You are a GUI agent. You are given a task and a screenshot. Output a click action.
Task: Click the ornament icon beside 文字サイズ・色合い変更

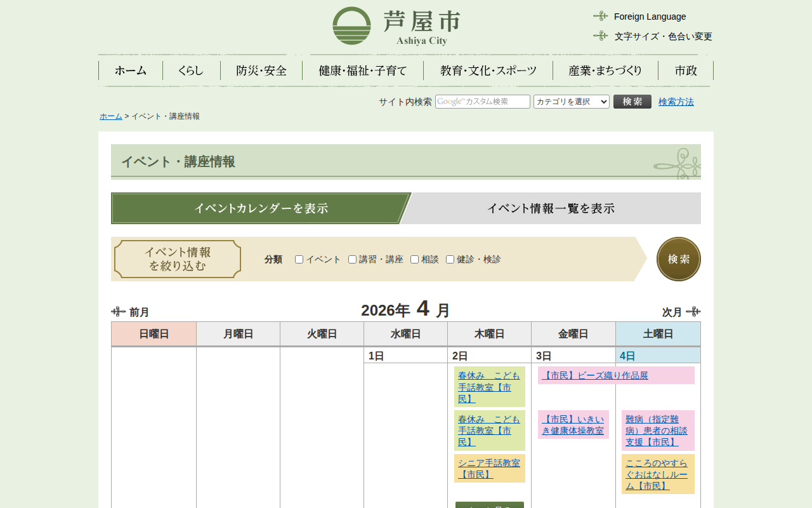click(x=600, y=36)
